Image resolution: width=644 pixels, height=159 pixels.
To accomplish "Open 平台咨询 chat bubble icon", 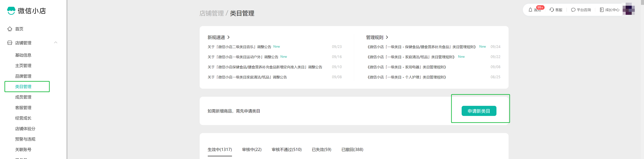I will [x=573, y=10].
